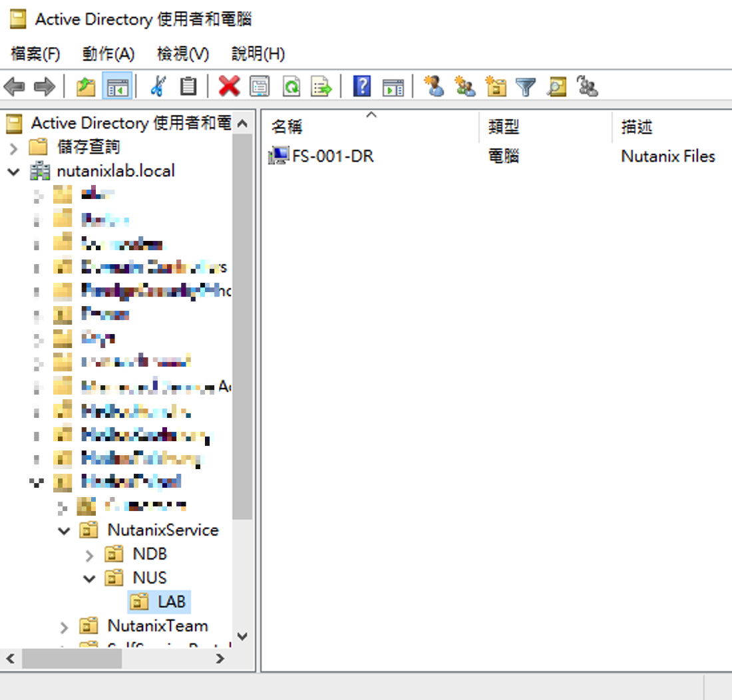Click the Export list icon
Image resolution: width=732 pixels, height=700 pixels.
tap(321, 87)
